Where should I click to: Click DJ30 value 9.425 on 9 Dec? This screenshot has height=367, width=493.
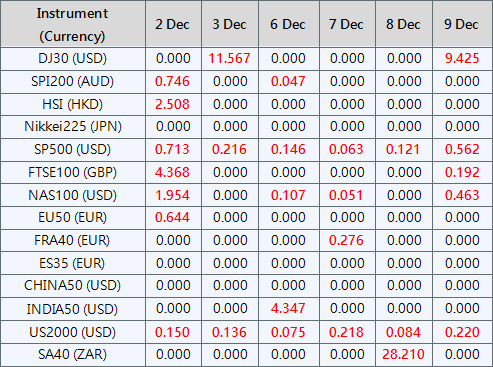pos(462,58)
